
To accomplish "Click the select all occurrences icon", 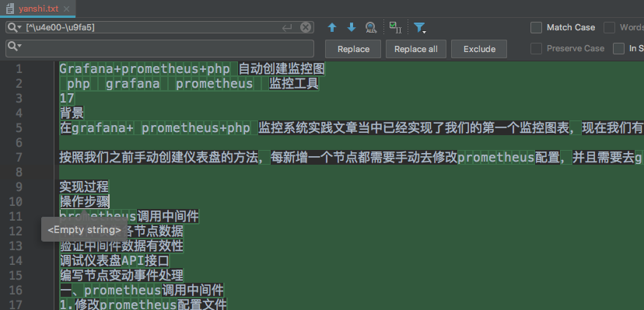I will point(395,27).
